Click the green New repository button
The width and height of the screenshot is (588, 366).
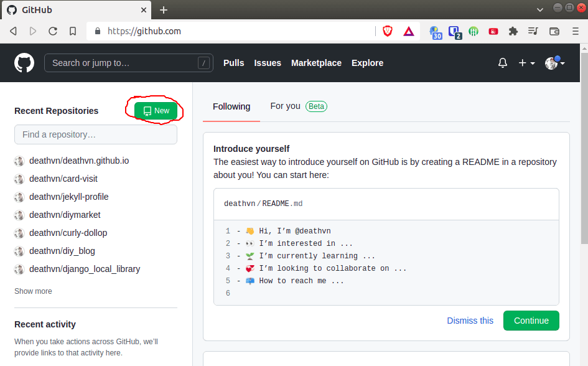tap(156, 111)
